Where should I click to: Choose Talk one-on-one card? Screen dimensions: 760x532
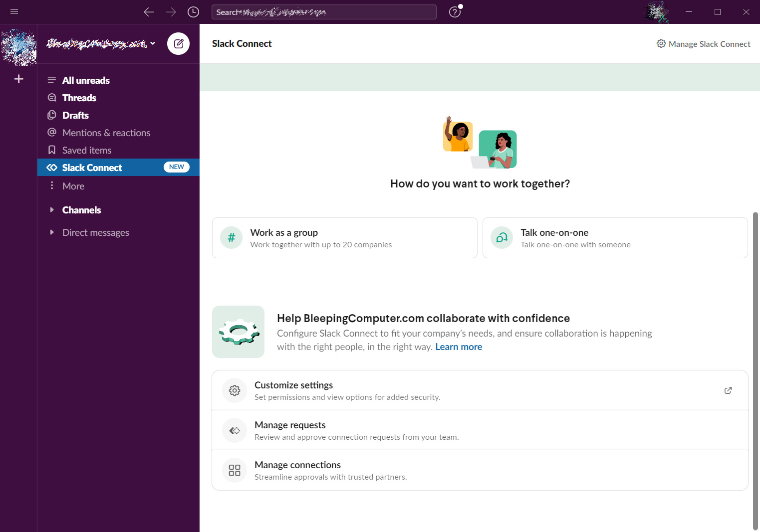(x=615, y=238)
